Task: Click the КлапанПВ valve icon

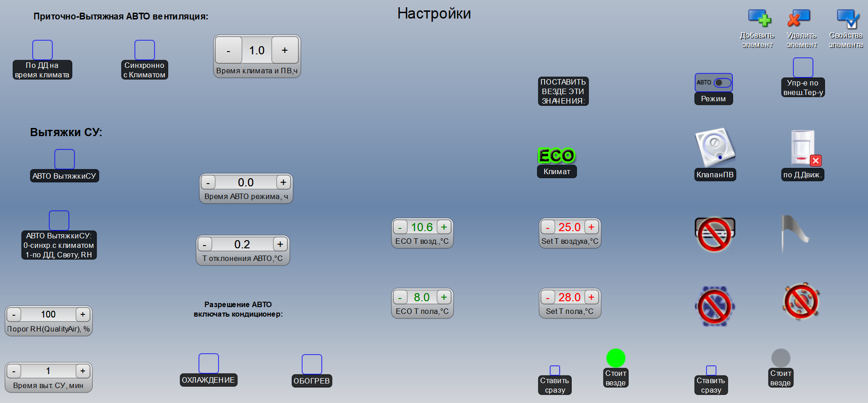Action: tap(715, 148)
